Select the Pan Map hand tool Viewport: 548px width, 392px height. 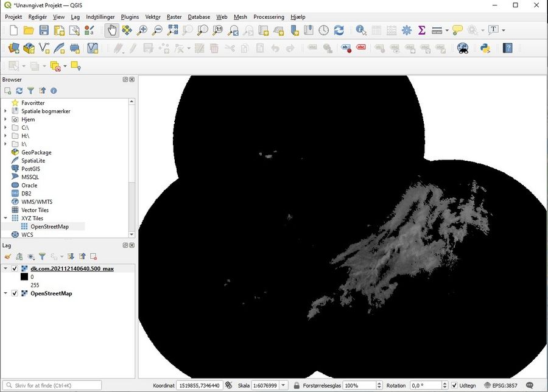111,30
